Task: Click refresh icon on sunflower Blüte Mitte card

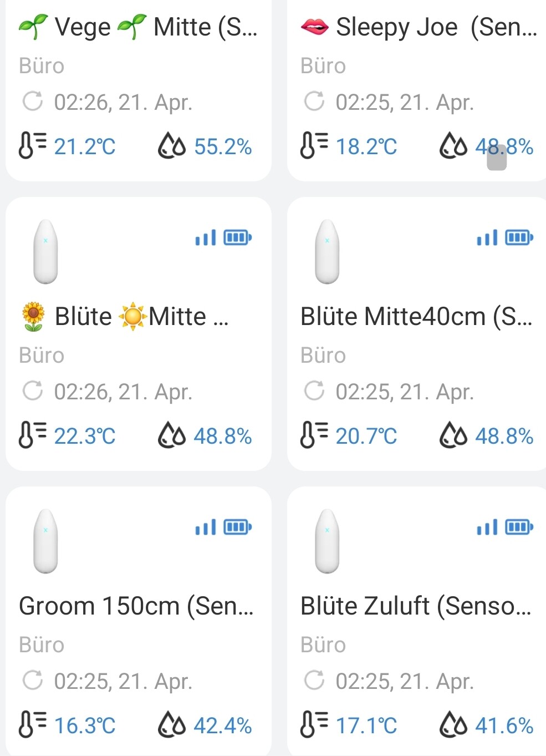Action: (33, 391)
